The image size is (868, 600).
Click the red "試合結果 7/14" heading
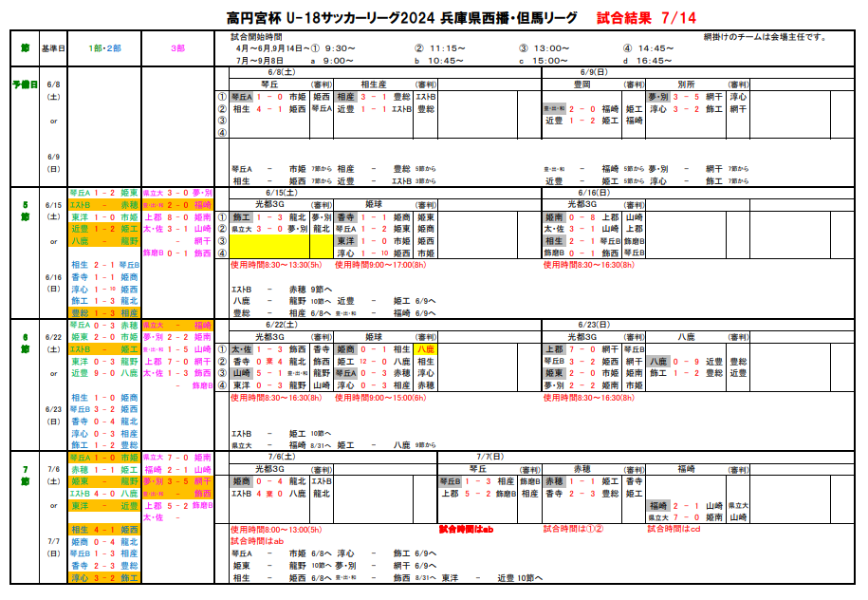[646, 18]
